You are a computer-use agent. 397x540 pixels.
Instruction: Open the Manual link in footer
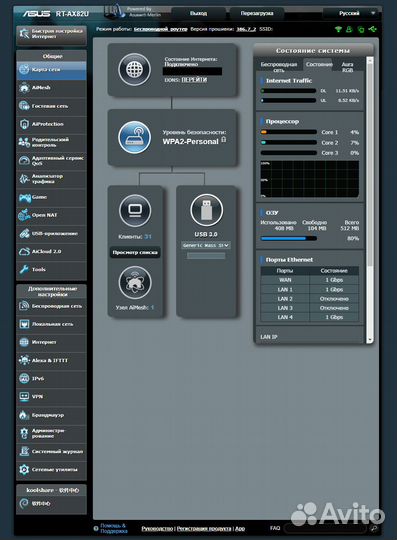(x=157, y=528)
